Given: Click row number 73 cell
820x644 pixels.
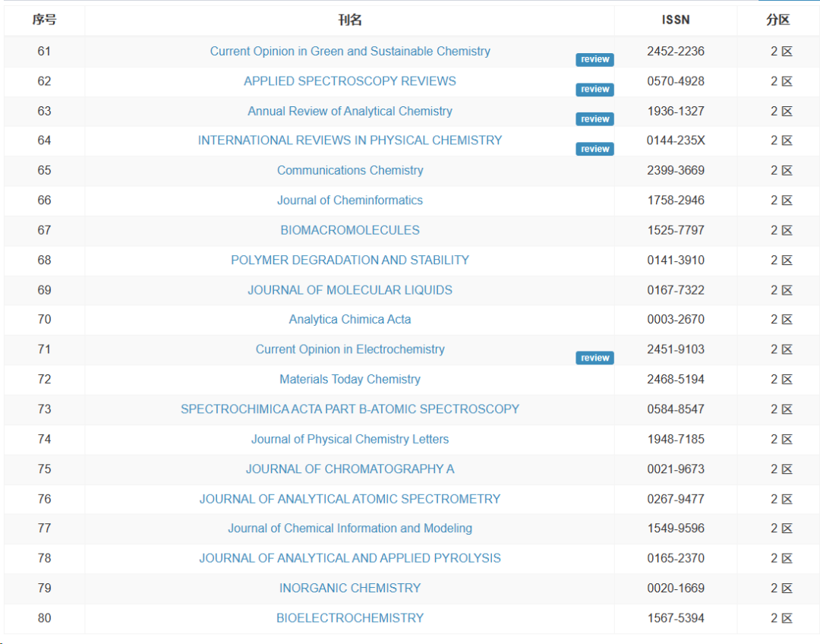Looking at the screenshot, I should click(44, 409).
